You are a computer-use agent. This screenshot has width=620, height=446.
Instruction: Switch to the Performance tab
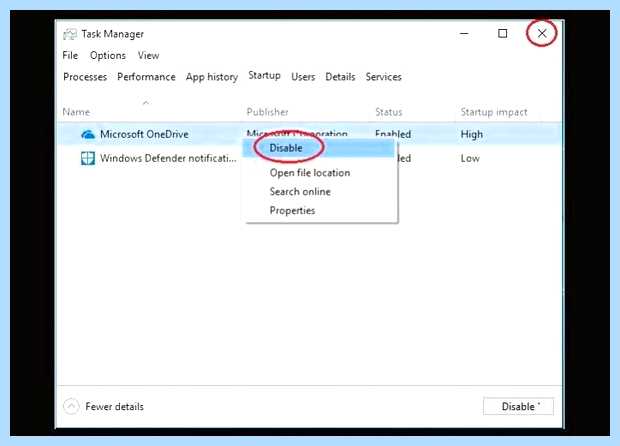(146, 77)
